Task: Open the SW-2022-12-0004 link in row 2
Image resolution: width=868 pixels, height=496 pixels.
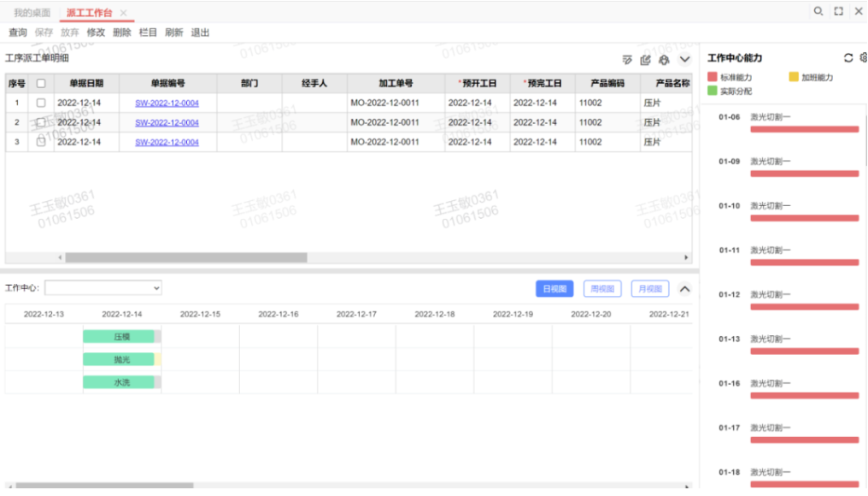Action: point(167,123)
